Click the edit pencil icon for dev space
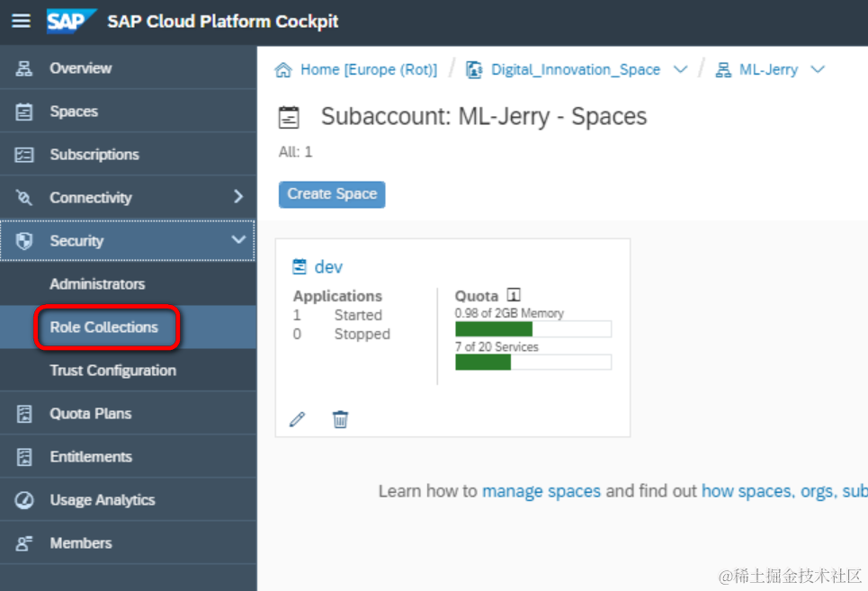868x591 pixels. click(298, 419)
